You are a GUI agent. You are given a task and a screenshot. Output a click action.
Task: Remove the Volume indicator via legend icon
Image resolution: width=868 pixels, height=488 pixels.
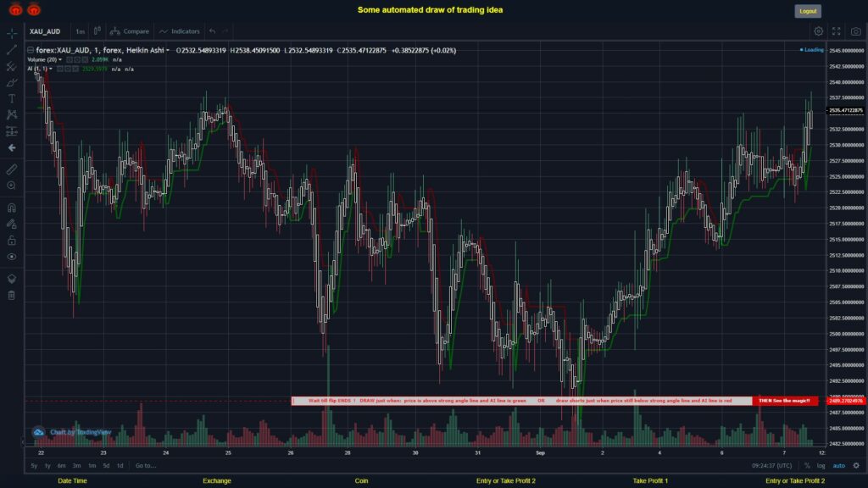(86, 60)
